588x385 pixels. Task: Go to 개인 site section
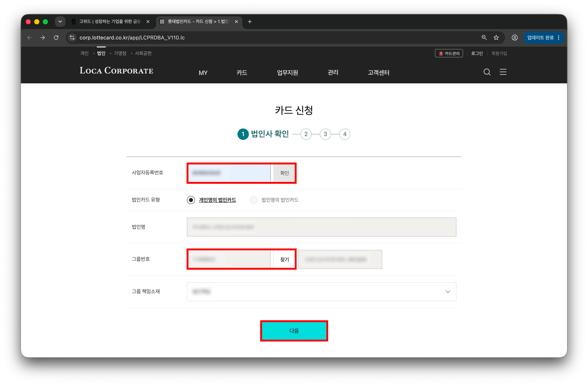tap(84, 53)
